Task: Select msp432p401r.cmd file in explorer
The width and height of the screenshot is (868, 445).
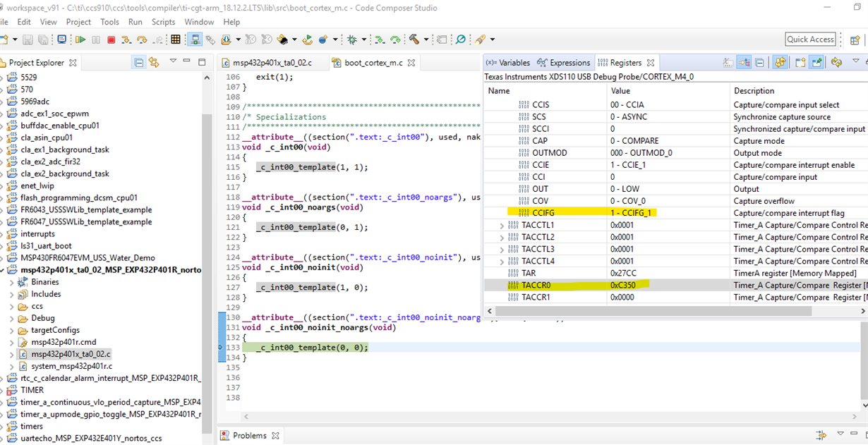Action: [63, 342]
